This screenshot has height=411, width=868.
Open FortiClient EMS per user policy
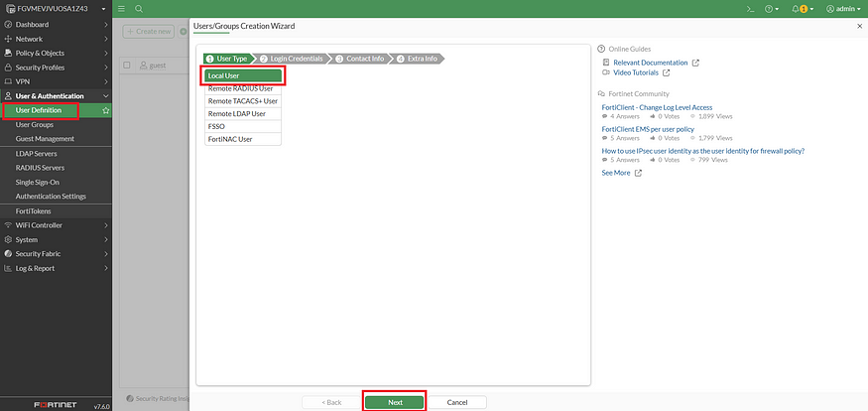648,129
